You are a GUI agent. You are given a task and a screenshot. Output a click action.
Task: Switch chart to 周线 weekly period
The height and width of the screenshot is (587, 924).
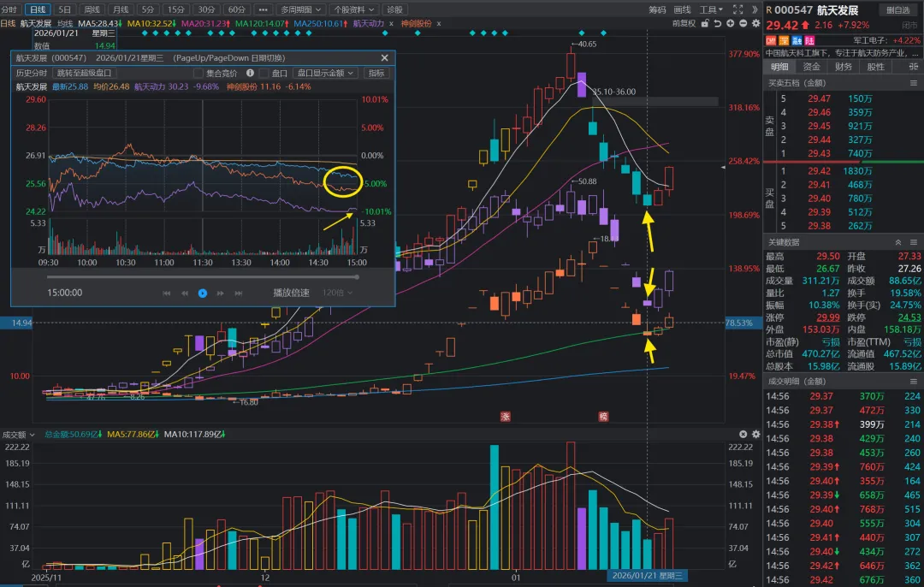click(92, 9)
